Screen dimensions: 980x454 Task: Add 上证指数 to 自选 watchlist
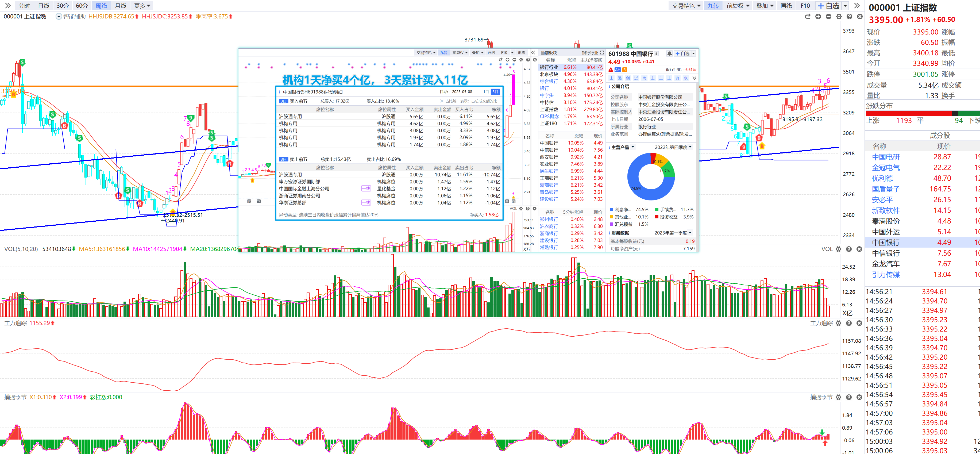828,6
